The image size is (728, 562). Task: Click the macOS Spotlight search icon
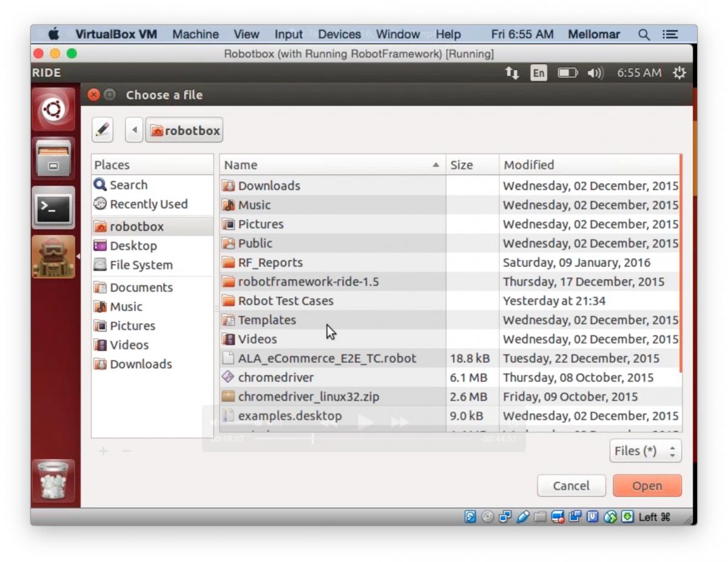tap(644, 35)
